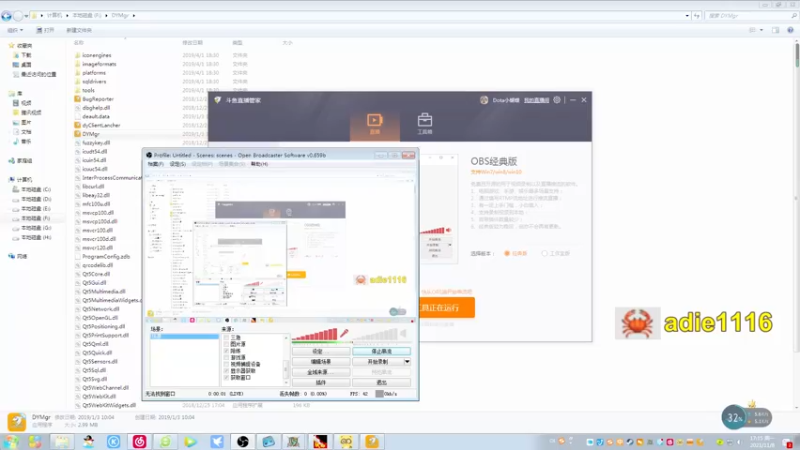800x450 pixels.
Task: Select the dyClientLancher file icon
Action: [x=78, y=125]
